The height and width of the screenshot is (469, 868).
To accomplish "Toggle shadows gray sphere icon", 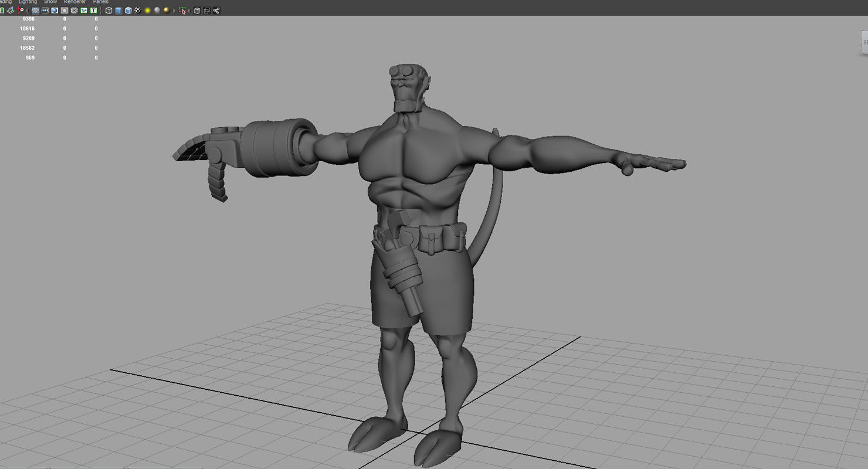I will point(157,11).
